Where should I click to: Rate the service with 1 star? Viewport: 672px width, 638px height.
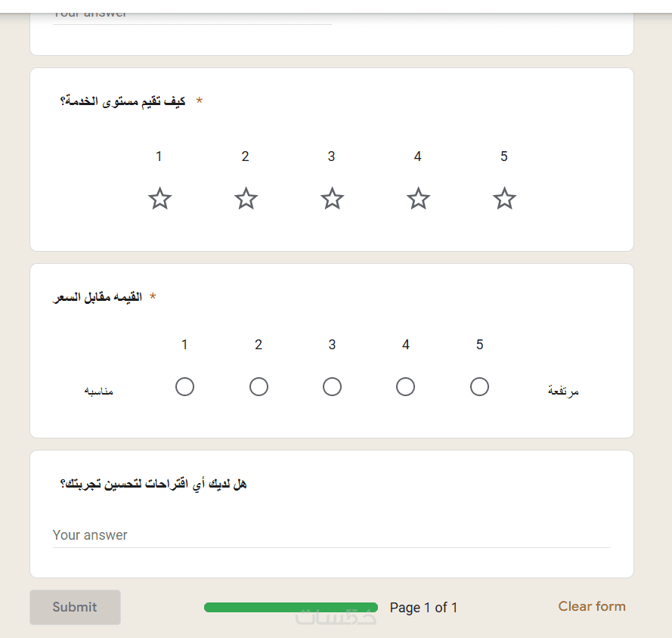[159, 199]
